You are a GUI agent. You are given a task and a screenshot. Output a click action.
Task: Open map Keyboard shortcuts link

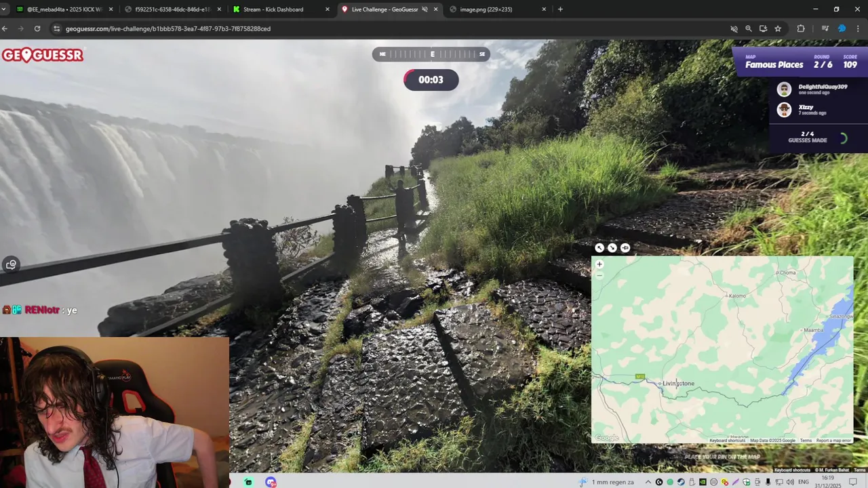[728, 441]
